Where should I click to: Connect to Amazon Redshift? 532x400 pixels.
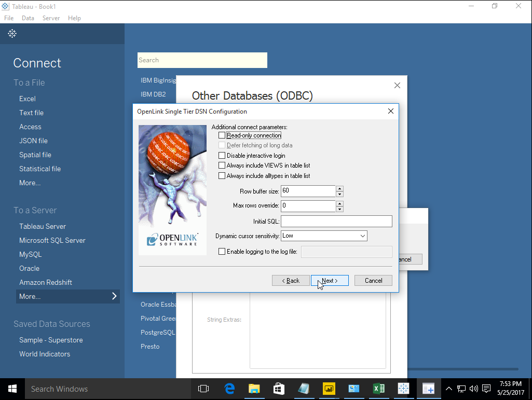pyautogui.click(x=46, y=282)
